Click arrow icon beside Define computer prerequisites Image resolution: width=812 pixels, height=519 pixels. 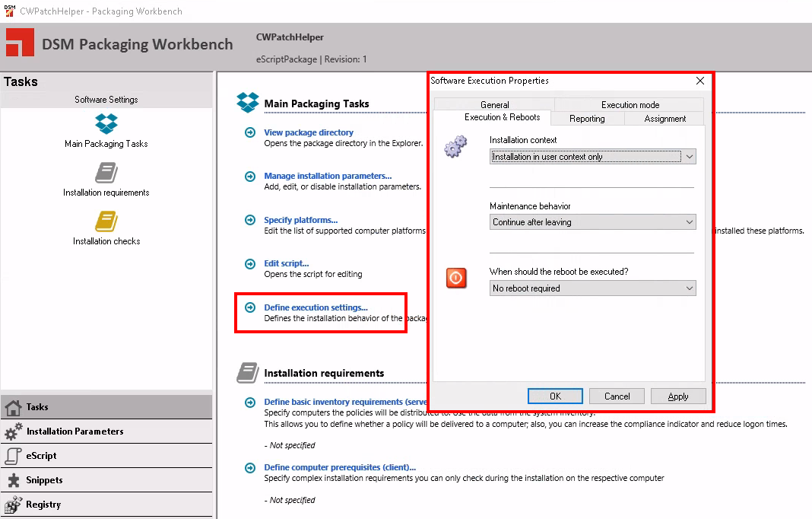[x=250, y=468]
